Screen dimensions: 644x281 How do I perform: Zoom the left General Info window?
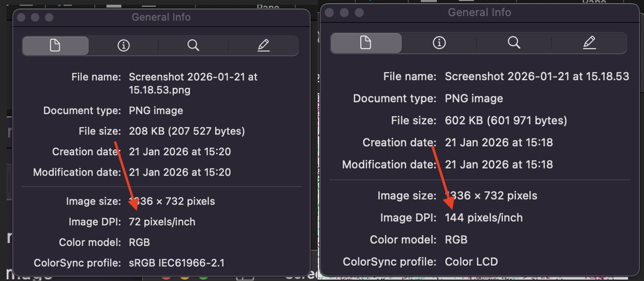(49, 18)
